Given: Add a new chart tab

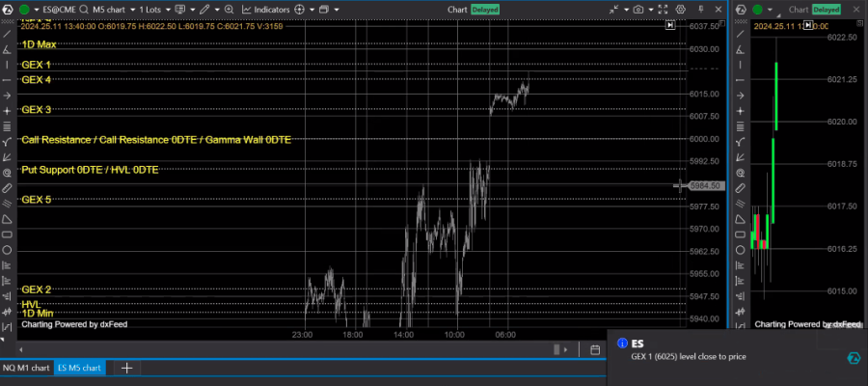Looking at the screenshot, I should pyautogui.click(x=126, y=368).
